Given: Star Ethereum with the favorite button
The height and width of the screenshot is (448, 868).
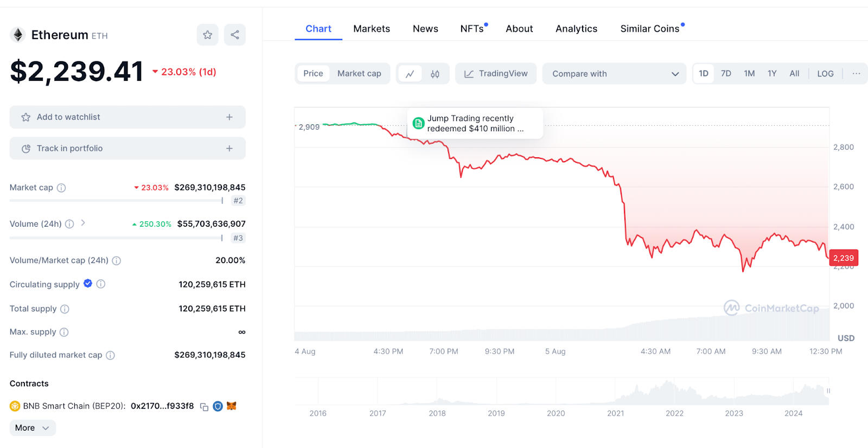Looking at the screenshot, I should (x=207, y=35).
